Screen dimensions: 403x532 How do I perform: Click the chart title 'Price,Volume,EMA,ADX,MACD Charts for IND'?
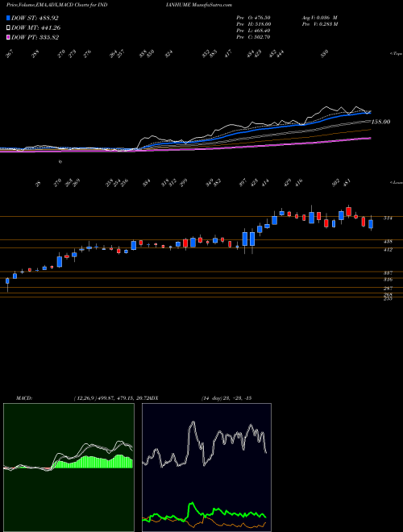pyautogui.click(x=57, y=5)
